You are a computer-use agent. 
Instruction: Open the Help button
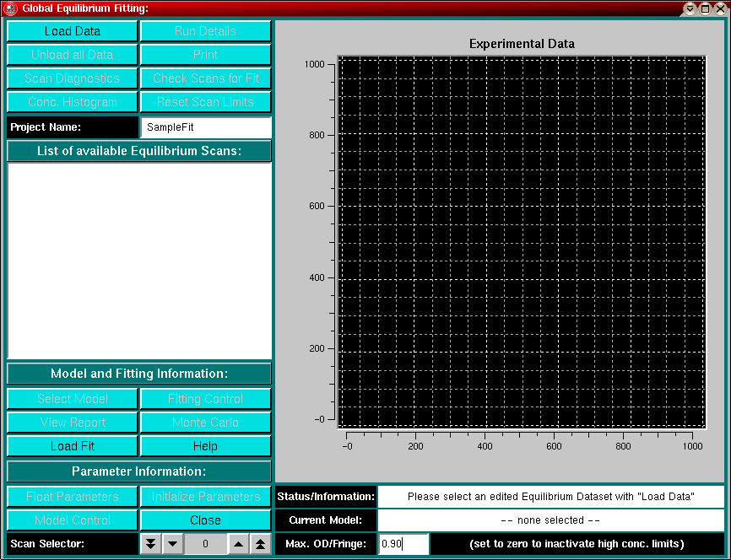point(205,446)
